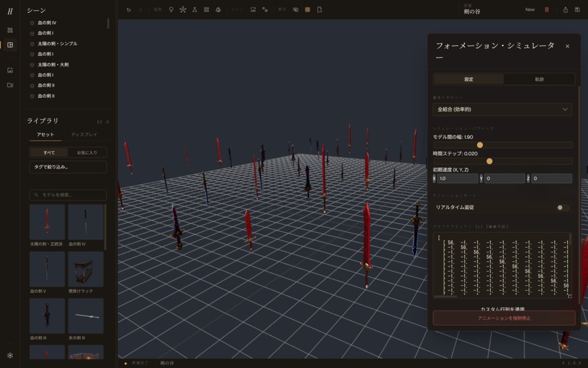The image size is (588, 368).
Task: Toggle the crossed-eye visibility icon
Action: (296, 10)
